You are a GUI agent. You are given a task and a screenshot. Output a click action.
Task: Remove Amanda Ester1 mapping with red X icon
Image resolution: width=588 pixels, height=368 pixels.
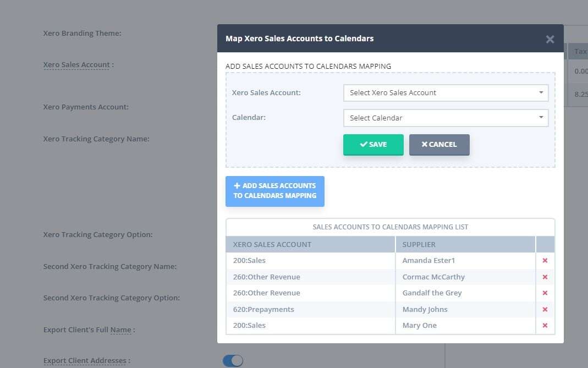point(545,260)
